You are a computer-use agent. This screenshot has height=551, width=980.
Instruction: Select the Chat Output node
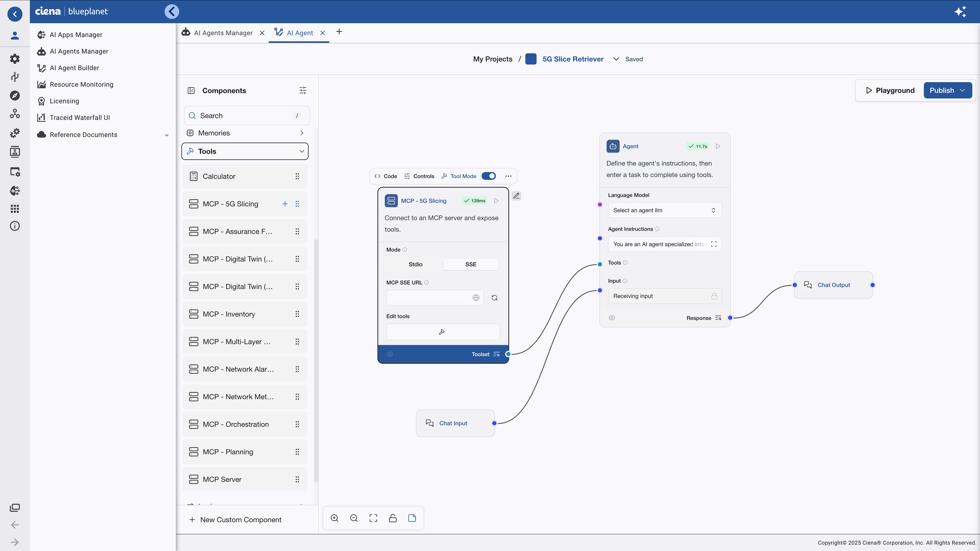[834, 285]
